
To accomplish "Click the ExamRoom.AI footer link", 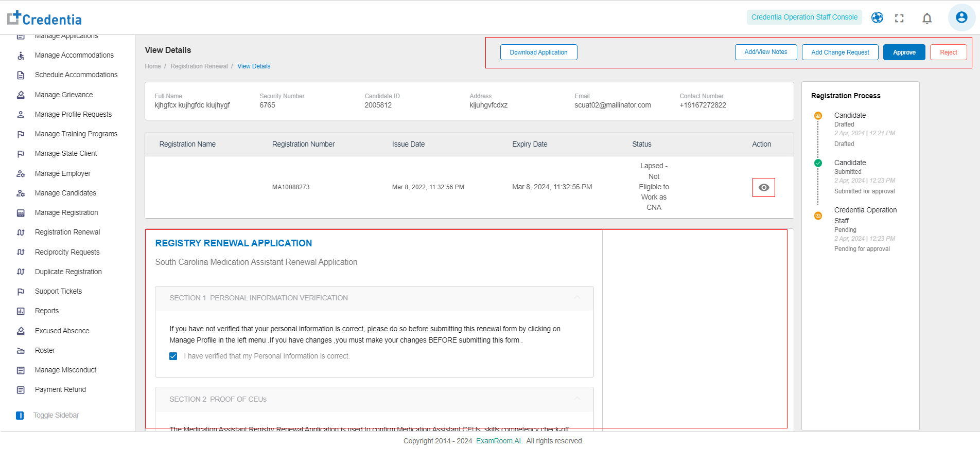I will (499, 441).
